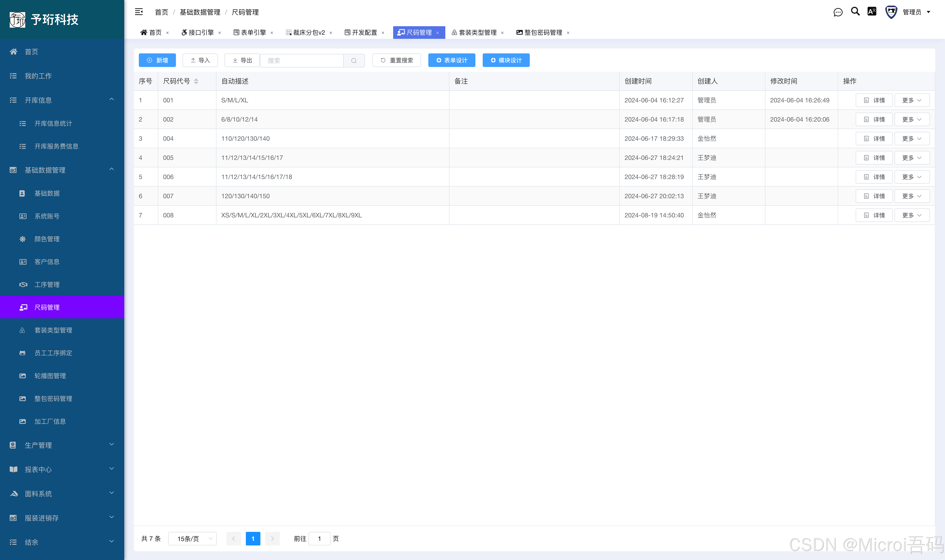This screenshot has width=945, height=560.
Task: Click the language translation icon
Action: pos(872,11)
